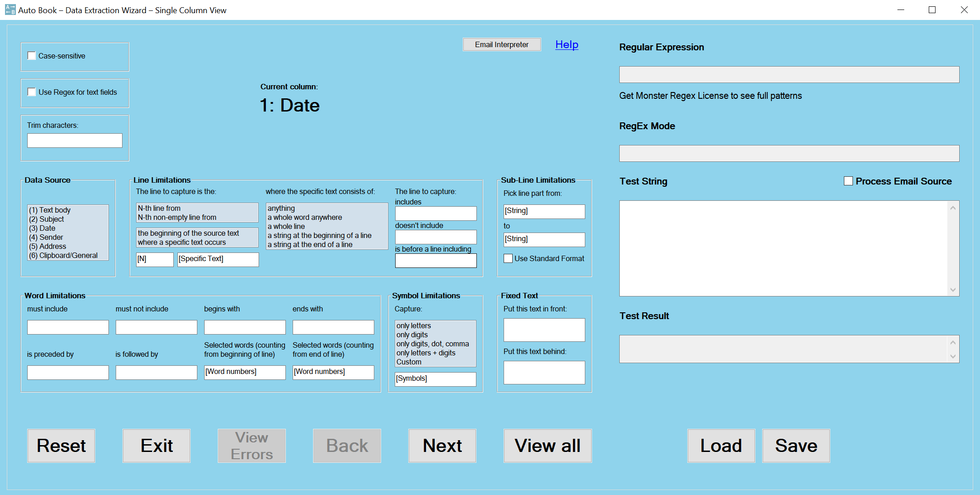This screenshot has height=495, width=980.
Task: Click the Email Interpreter button
Action: [501, 44]
